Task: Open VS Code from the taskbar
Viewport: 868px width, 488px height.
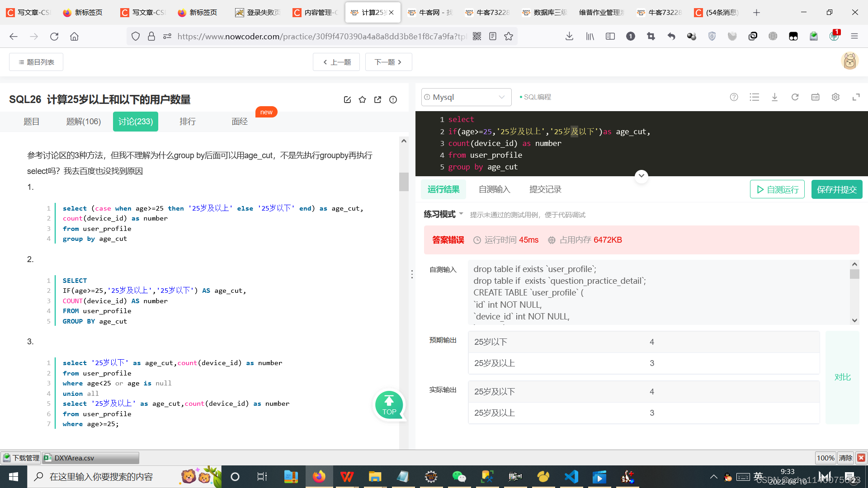Action: (x=571, y=477)
